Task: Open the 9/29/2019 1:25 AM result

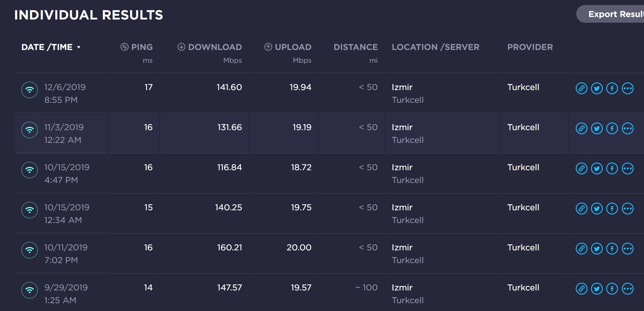Action: [x=66, y=294]
